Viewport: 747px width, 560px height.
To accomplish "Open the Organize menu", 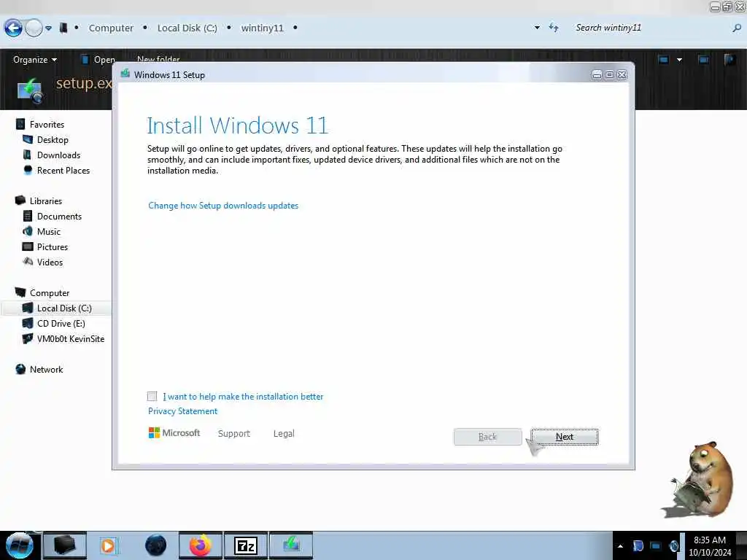I will (x=35, y=60).
